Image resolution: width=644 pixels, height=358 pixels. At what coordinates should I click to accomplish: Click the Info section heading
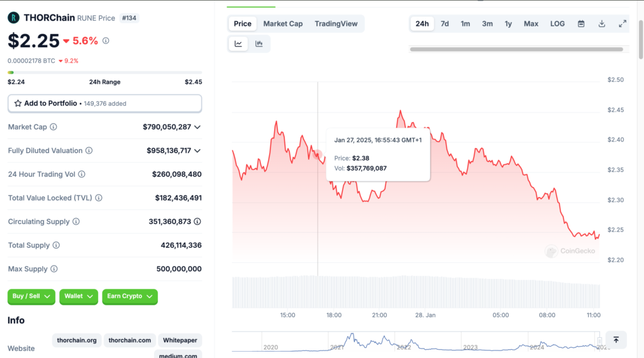click(16, 320)
